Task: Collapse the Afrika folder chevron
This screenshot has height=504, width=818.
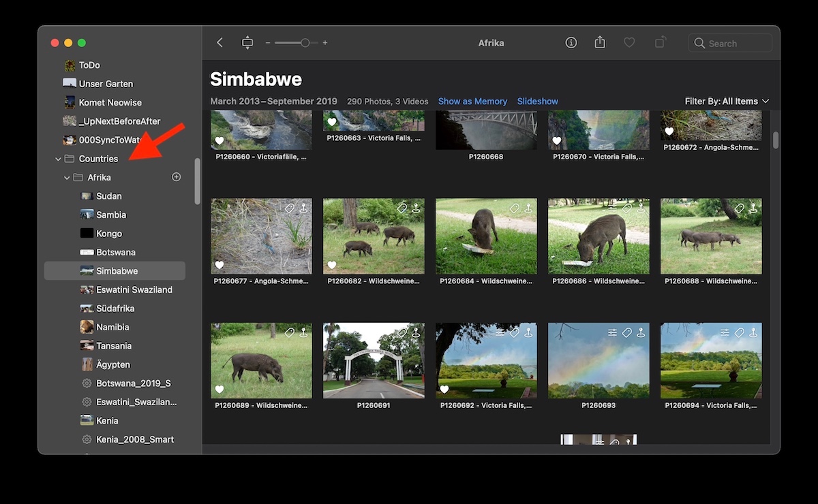Action: (x=67, y=178)
